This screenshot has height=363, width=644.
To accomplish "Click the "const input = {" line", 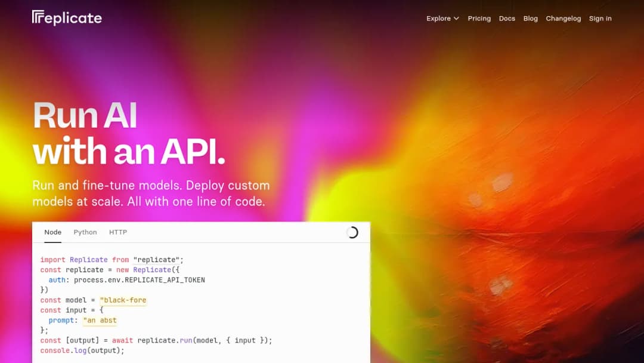I will click(x=72, y=310).
